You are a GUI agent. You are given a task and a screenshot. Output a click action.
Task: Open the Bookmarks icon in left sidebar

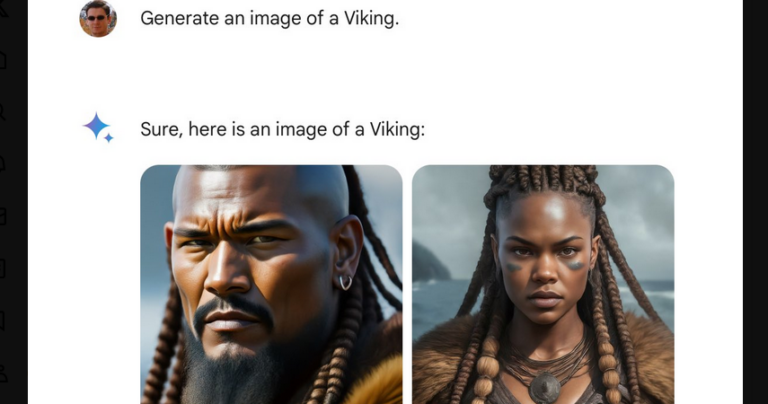point(2,321)
